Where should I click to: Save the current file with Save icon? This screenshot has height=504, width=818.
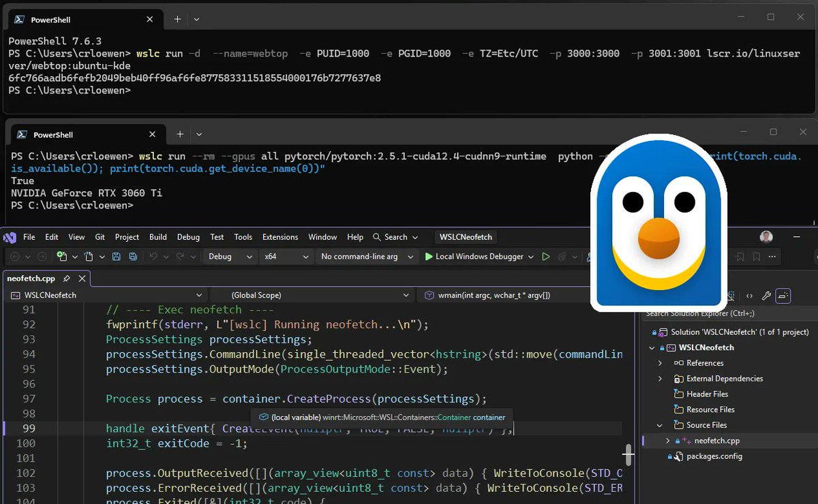click(x=116, y=257)
